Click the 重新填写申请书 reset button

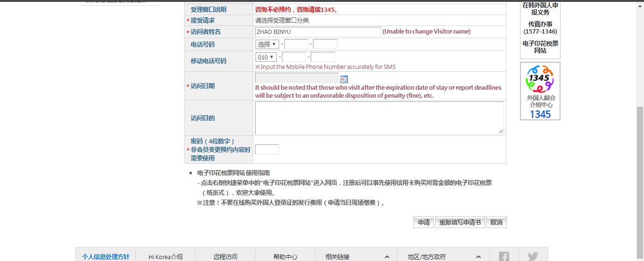pyautogui.click(x=460, y=222)
